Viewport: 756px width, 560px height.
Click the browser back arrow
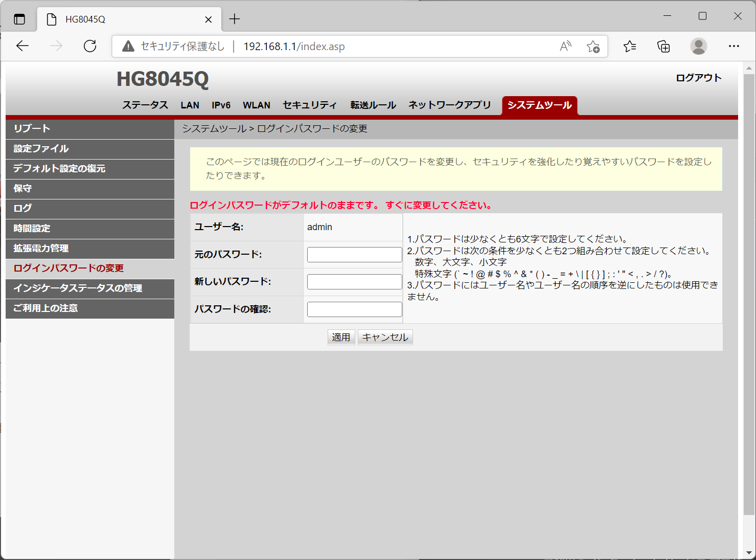(x=22, y=46)
